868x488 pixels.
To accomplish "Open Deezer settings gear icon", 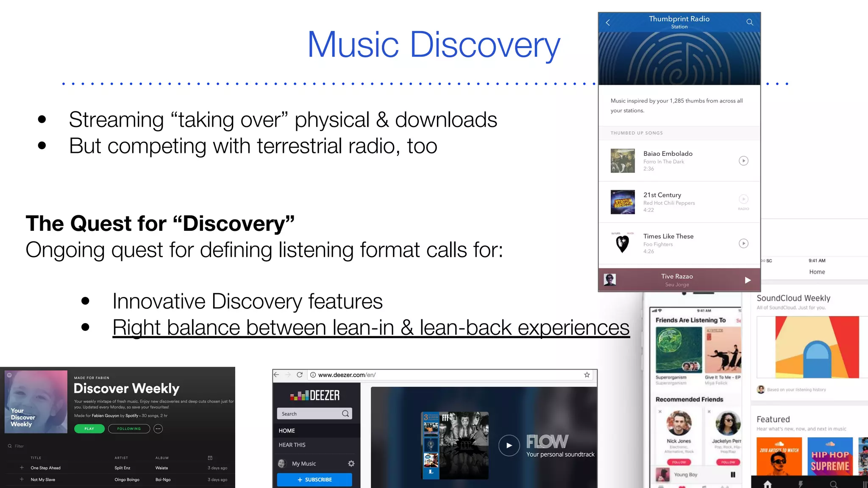I will (x=351, y=463).
